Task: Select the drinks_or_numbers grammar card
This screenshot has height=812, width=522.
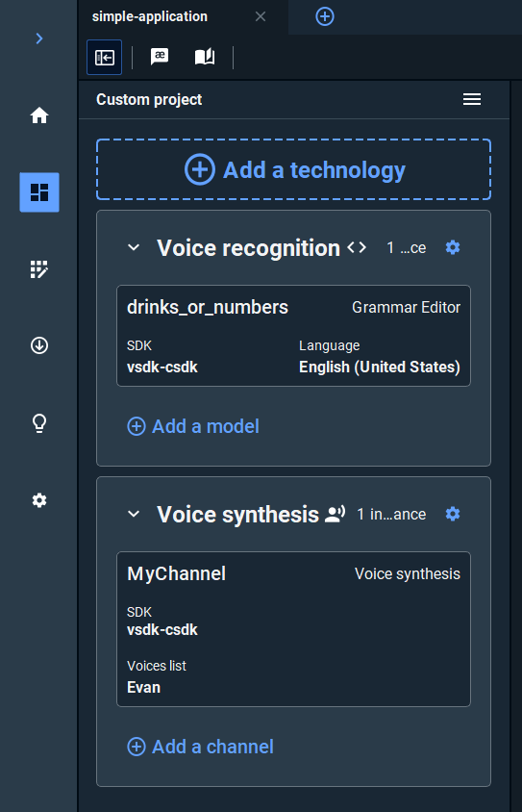Action: coord(293,336)
